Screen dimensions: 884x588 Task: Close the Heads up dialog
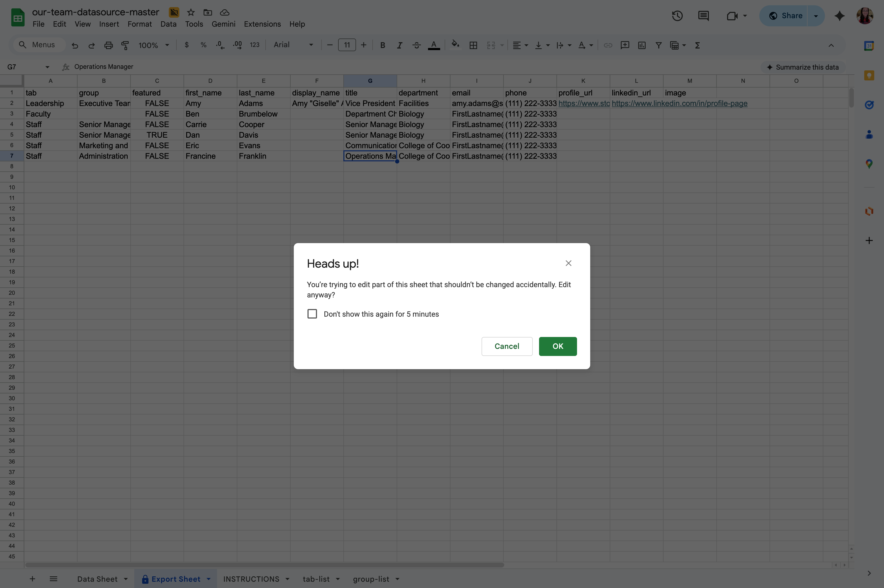coord(568,263)
